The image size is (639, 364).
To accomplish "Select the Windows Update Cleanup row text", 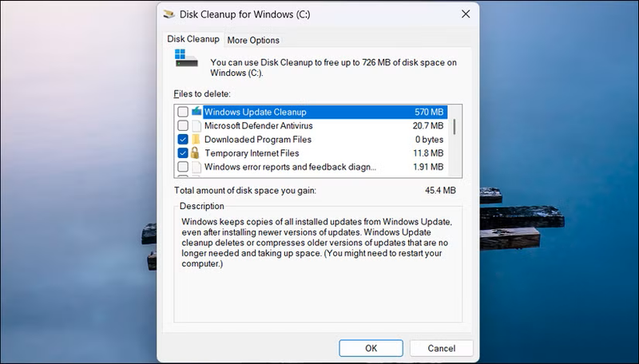I will pyautogui.click(x=255, y=112).
